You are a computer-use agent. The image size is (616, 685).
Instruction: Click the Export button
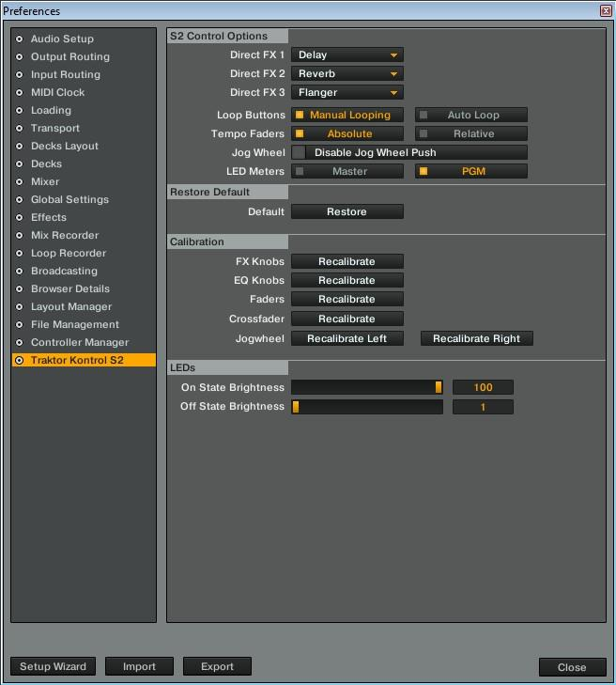point(217,666)
